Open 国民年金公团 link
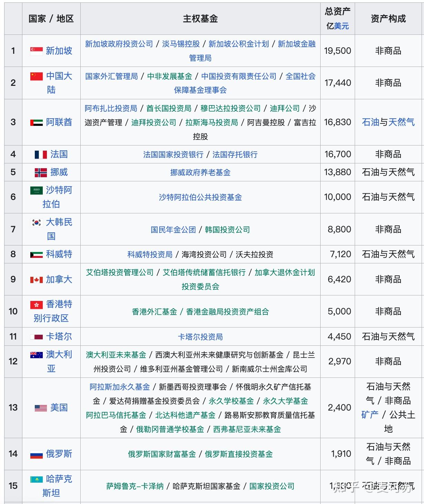This screenshot has height=504, width=424. pos(173,230)
